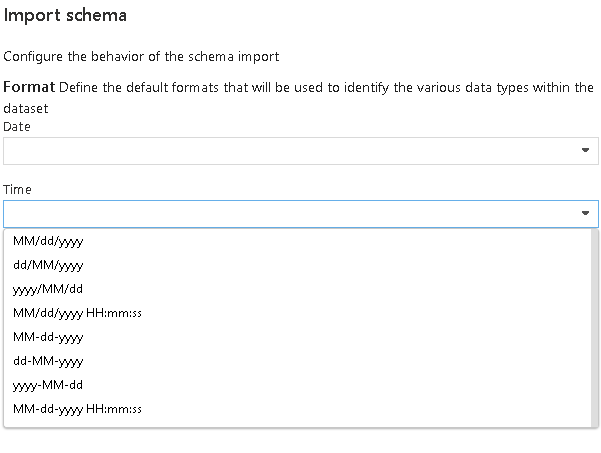The width and height of the screenshot is (601, 453).
Task: Click the Time field label
Action: point(17,190)
